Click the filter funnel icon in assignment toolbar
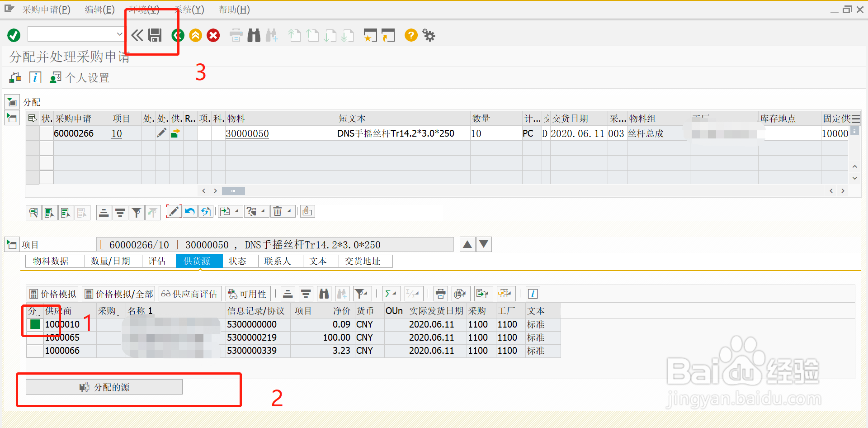Screen dimensions: 868x428 [x=136, y=212]
